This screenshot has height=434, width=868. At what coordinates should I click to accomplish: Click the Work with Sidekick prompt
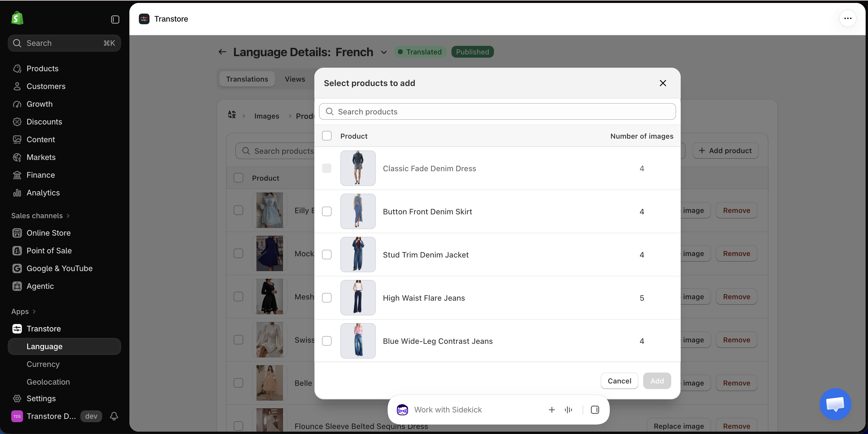pyautogui.click(x=448, y=410)
